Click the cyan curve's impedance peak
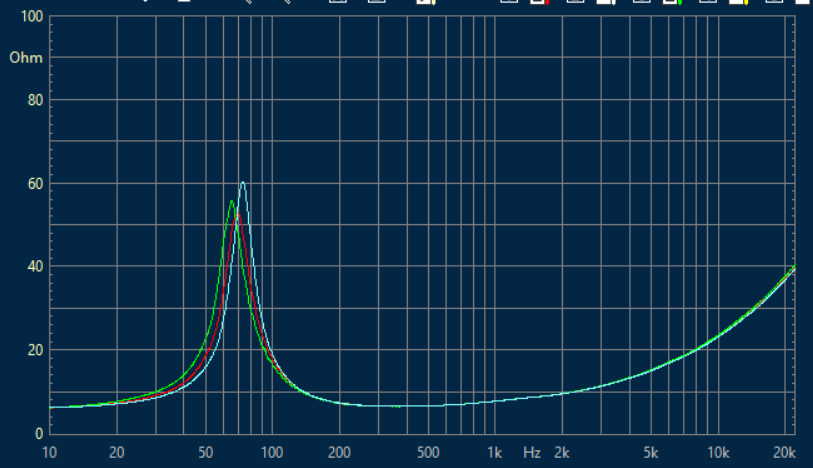The width and height of the screenshot is (813, 468). click(243, 182)
